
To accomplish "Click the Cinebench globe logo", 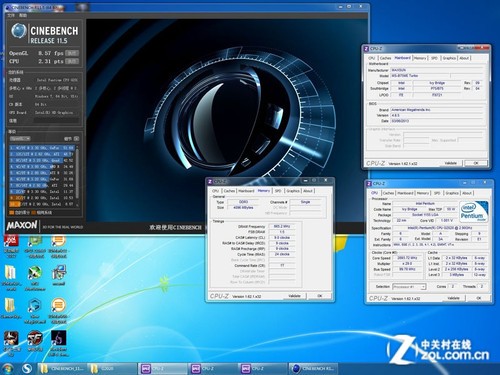I will tap(18, 31).
